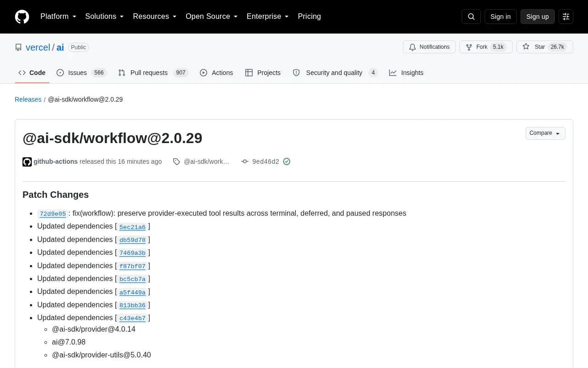The image size is (588, 368).
Task: Switch to the Code tab
Action: pyautogui.click(x=32, y=73)
